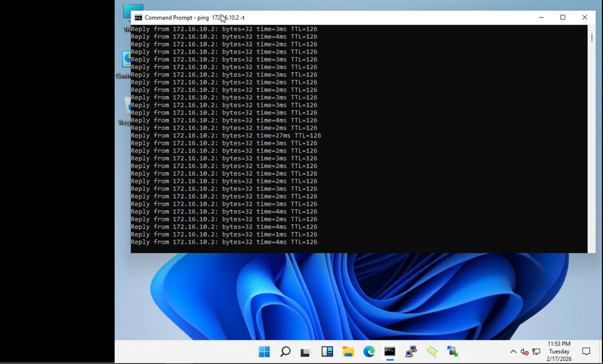
Task: Close the Command Prompt window
Action: tap(584, 18)
